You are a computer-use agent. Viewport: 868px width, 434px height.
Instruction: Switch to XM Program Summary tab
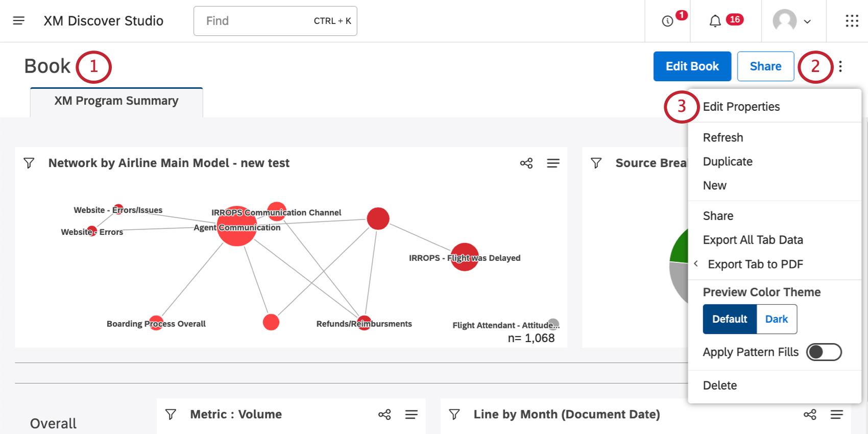tap(116, 101)
